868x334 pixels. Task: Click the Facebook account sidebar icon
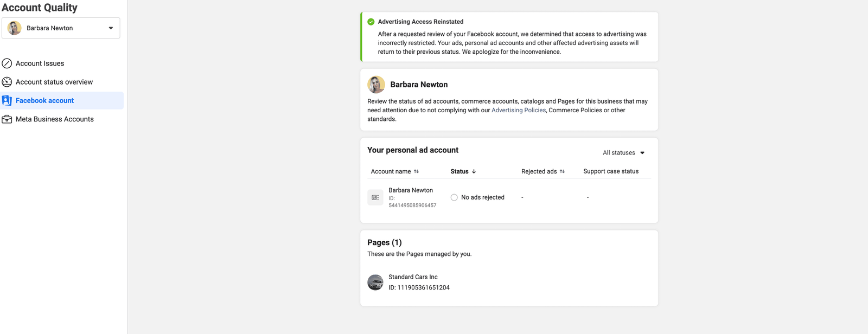[7, 100]
